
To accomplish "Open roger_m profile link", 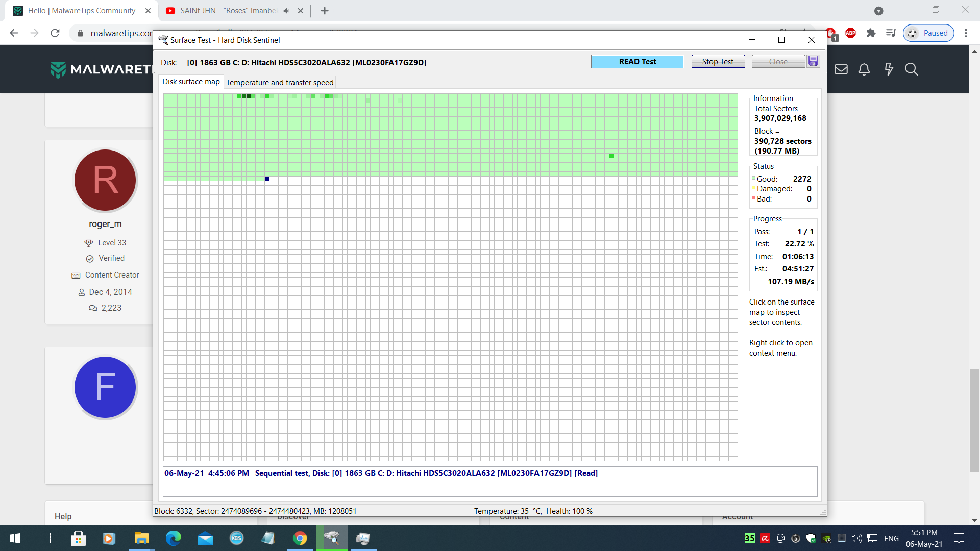I will [105, 224].
